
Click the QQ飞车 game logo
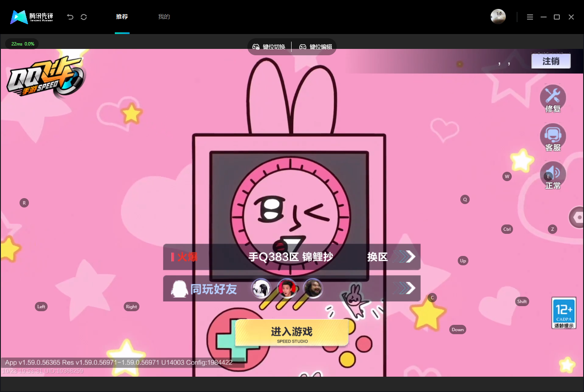[x=46, y=77]
